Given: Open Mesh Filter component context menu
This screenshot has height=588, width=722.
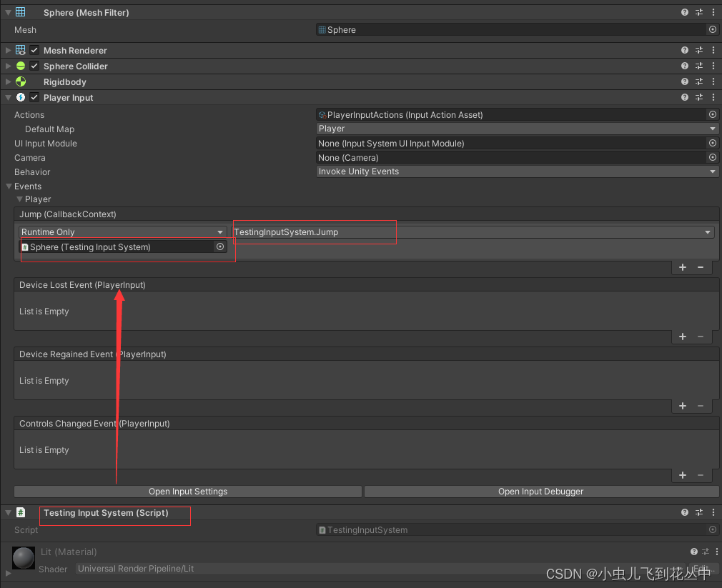Looking at the screenshot, I should 713,12.
